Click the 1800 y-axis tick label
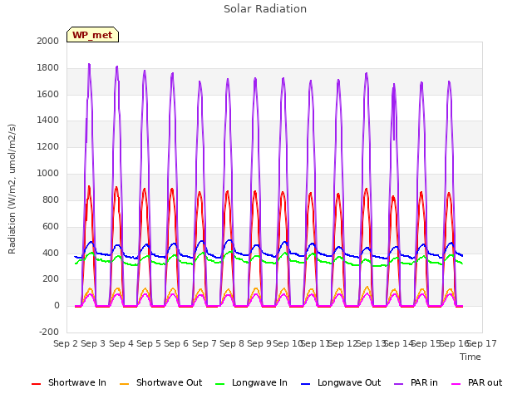Screen dimensions: 532x399 (x=48, y=68)
